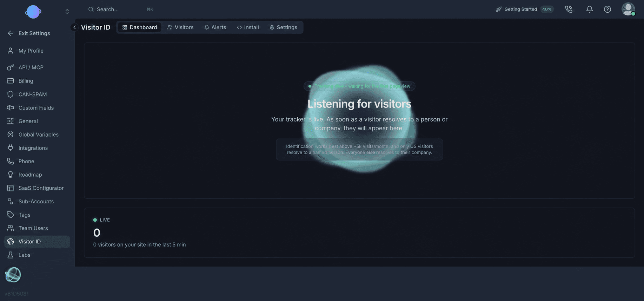Click the Integrations plug icon
Image resolution: width=644 pixels, height=301 pixels.
(11, 148)
